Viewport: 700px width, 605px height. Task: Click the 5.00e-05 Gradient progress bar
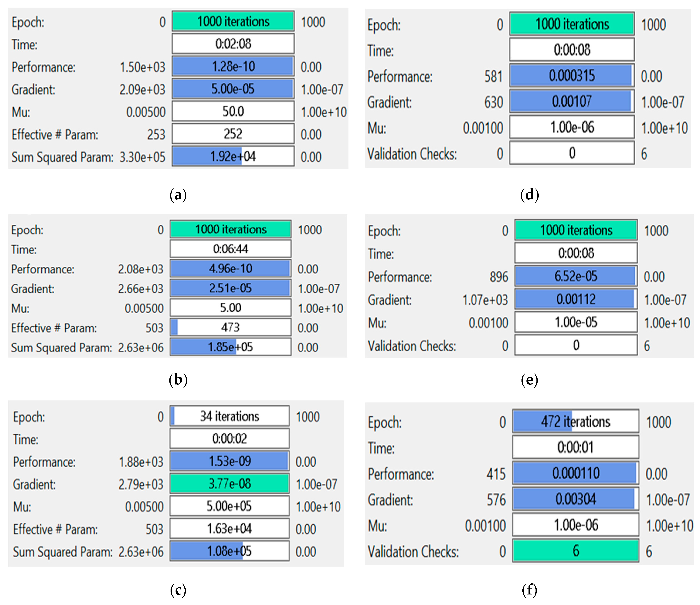[233, 89]
